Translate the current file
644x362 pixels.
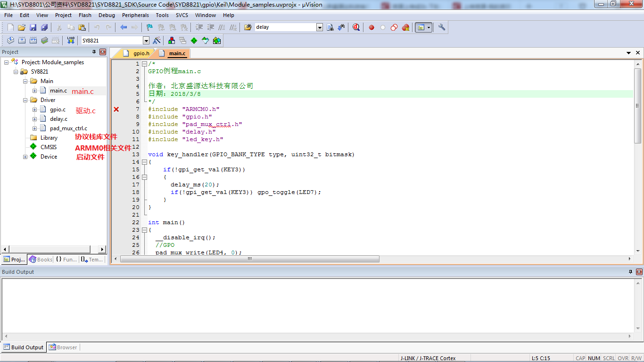click(x=10, y=41)
